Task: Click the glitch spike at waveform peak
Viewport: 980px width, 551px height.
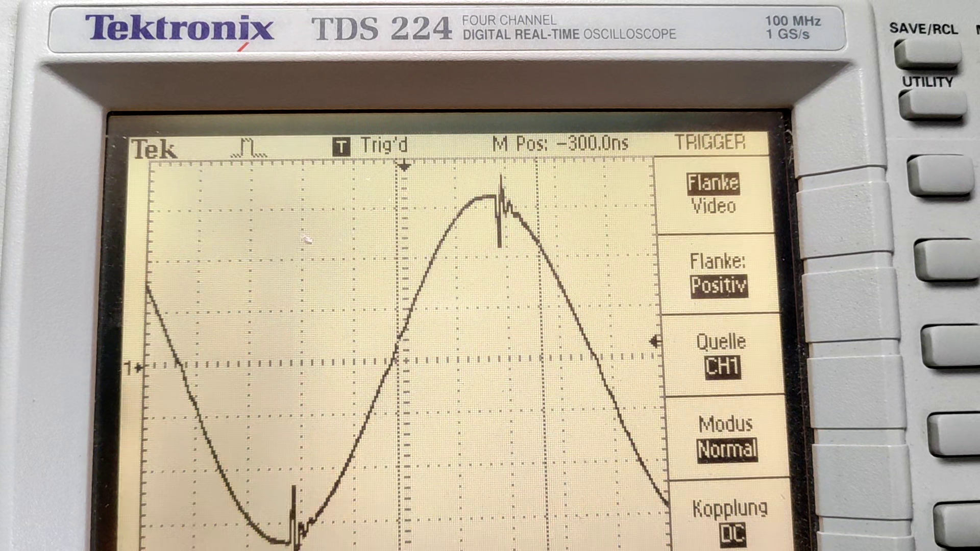Action: [x=501, y=211]
